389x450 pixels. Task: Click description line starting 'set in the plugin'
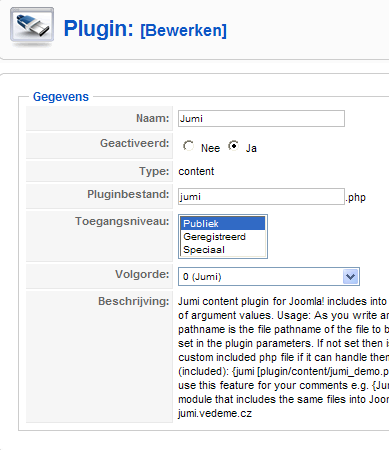tap(283, 343)
